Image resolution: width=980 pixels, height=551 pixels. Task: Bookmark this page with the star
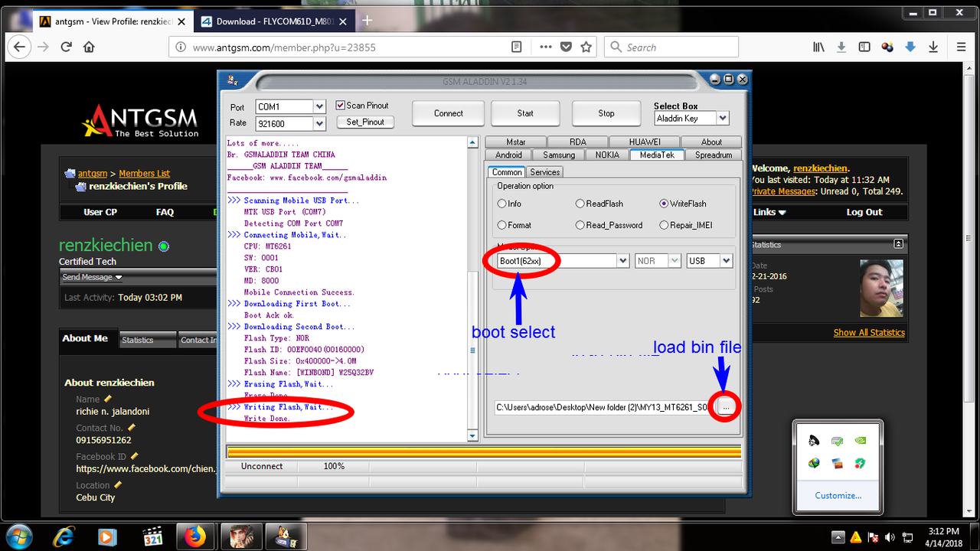pos(586,47)
